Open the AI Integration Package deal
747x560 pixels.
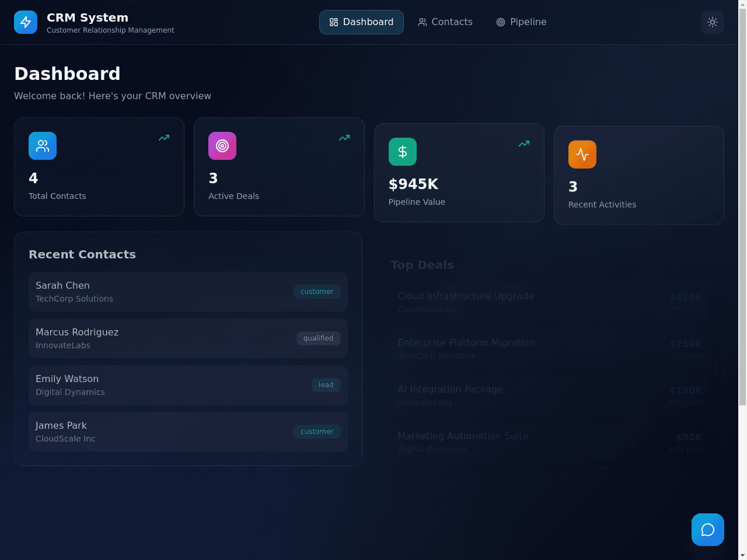point(550,395)
